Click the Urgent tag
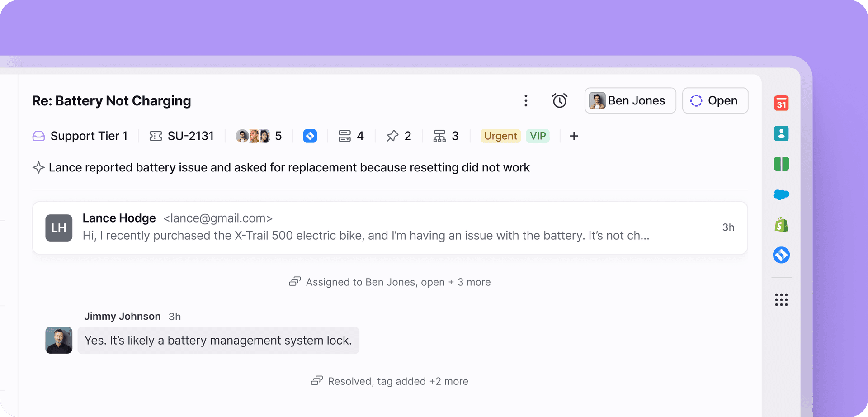868x417 pixels. (500, 136)
